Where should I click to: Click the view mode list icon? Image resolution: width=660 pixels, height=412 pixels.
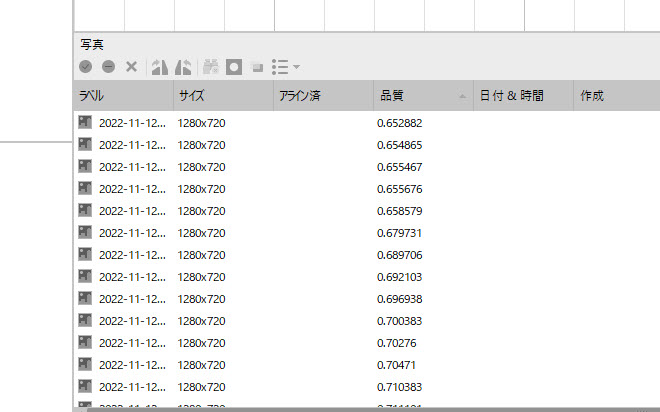(x=280, y=67)
